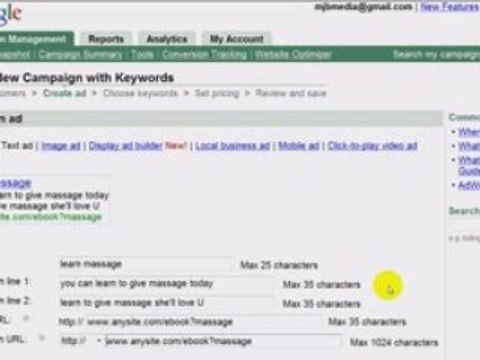The image size is (480, 360).
Task: Click the 'Max 1024 characters' note
Action: click(x=394, y=342)
